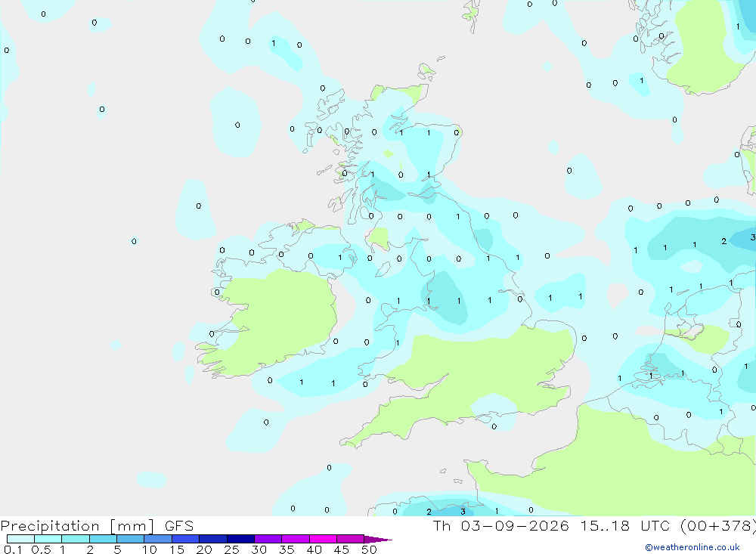Viewport: 756px width, 554px height.
Task: Click the legend scale label '15'
Action: point(177,549)
